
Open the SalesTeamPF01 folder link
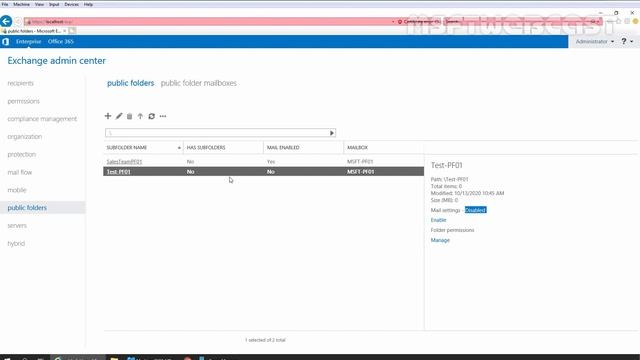click(124, 162)
